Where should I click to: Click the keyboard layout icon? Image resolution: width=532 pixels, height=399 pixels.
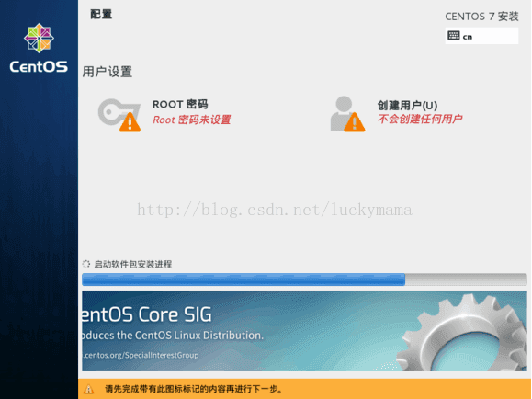[454, 36]
